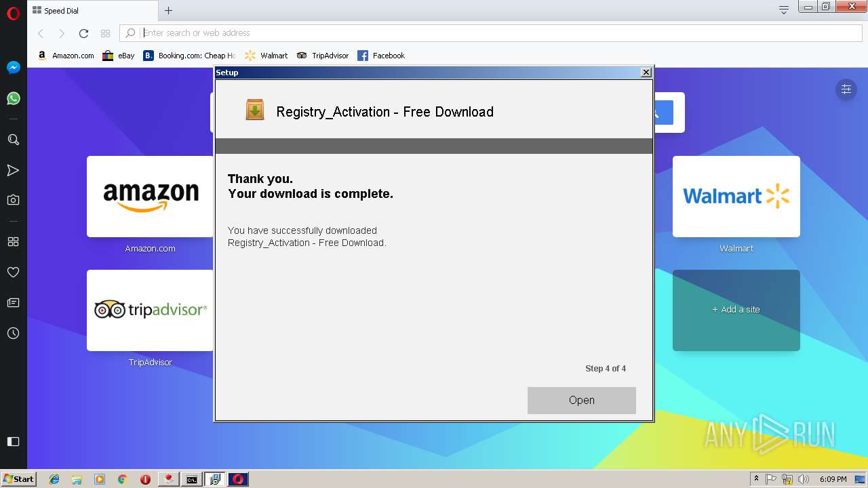This screenshot has height=488, width=868.
Task: Open the Windows Start menu
Action: tap(19, 479)
